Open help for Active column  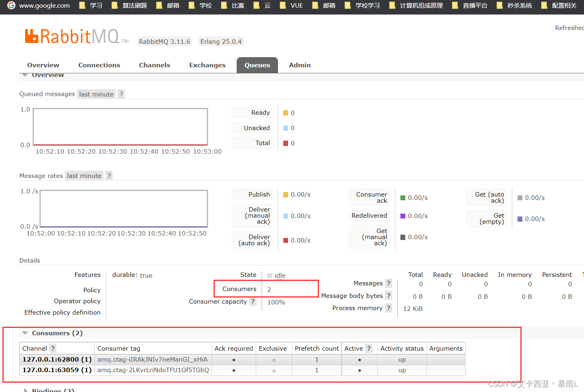369,349
